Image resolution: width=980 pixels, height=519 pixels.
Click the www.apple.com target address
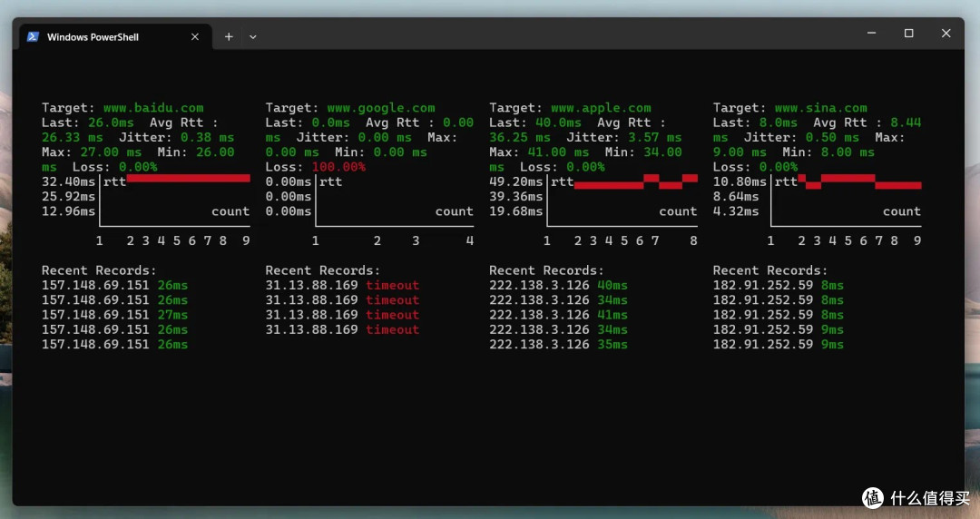click(x=601, y=108)
